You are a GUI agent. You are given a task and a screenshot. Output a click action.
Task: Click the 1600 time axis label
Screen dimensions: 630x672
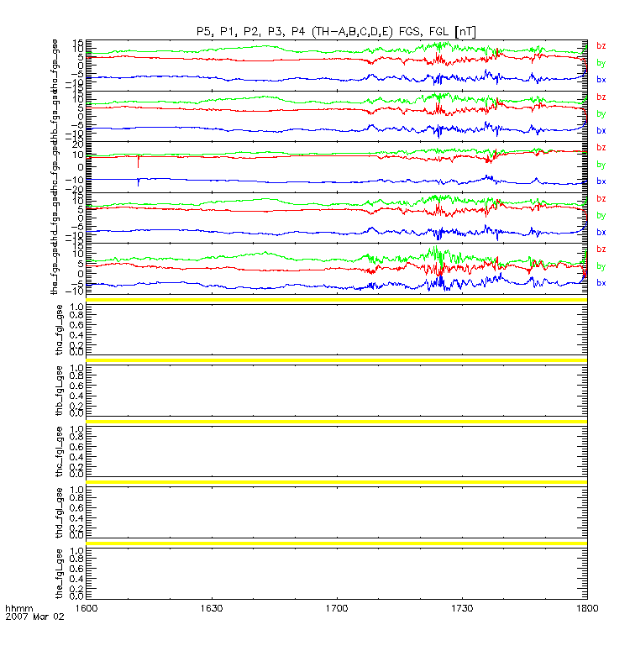point(87,608)
